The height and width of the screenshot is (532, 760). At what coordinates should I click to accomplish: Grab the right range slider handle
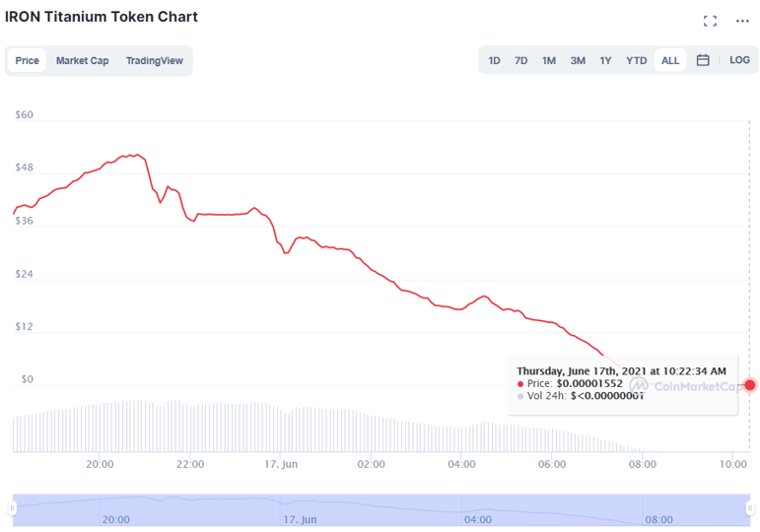(x=749, y=508)
